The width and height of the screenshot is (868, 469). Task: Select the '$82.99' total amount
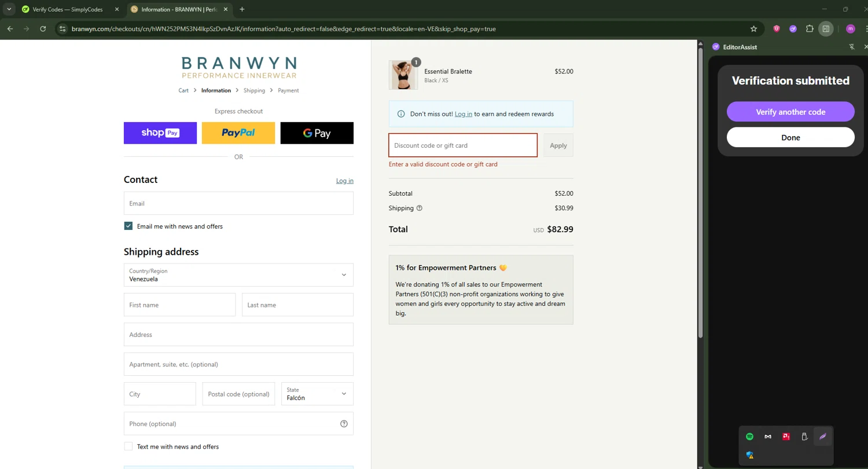(560, 229)
